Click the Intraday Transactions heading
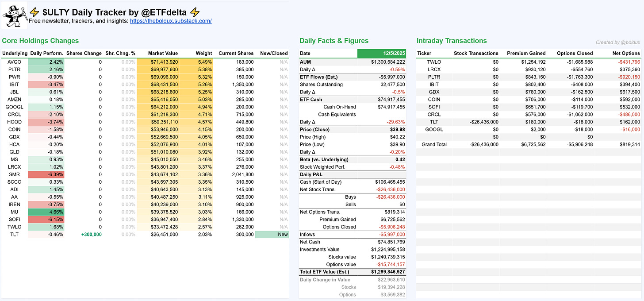644x301 pixels. pos(452,40)
